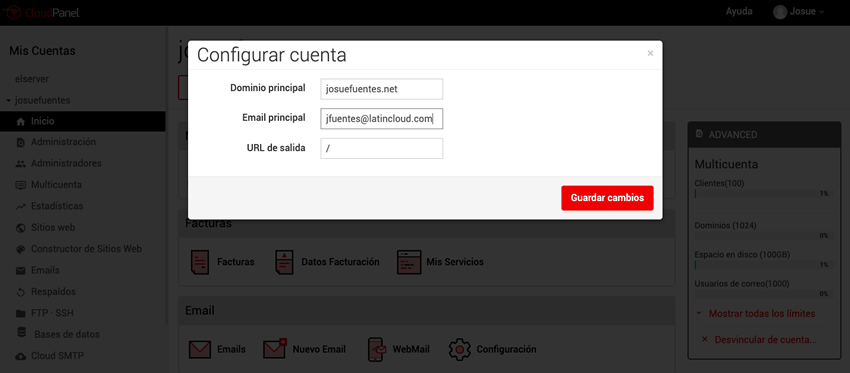This screenshot has height=373, width=850.
Task: Click the Facturas document icon
Action: [x=199, y=262]
